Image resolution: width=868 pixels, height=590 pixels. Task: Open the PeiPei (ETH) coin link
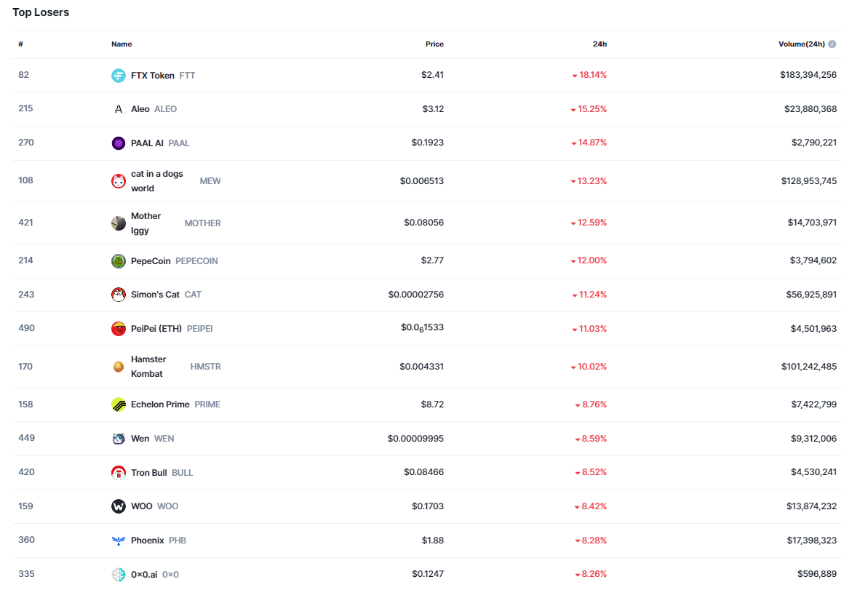[156, 329]
